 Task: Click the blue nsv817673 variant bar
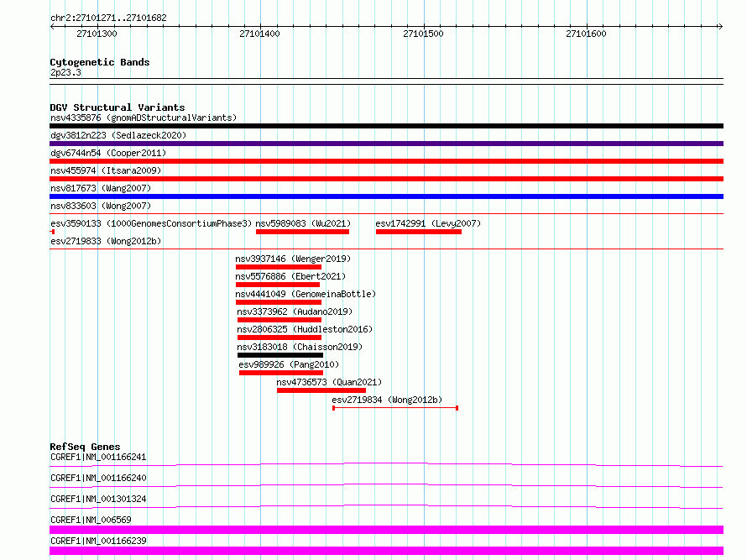(x=386, y=196)
